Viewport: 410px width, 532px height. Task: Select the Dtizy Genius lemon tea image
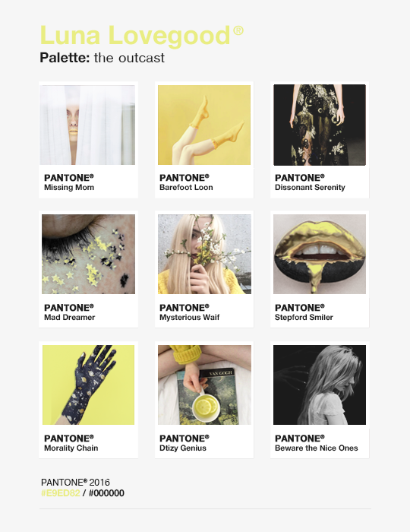pyautogui.click(x=205, y=385)
